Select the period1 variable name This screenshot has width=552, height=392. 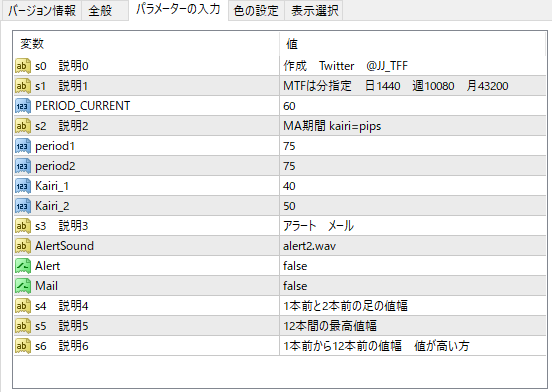(x=55, y=146)
